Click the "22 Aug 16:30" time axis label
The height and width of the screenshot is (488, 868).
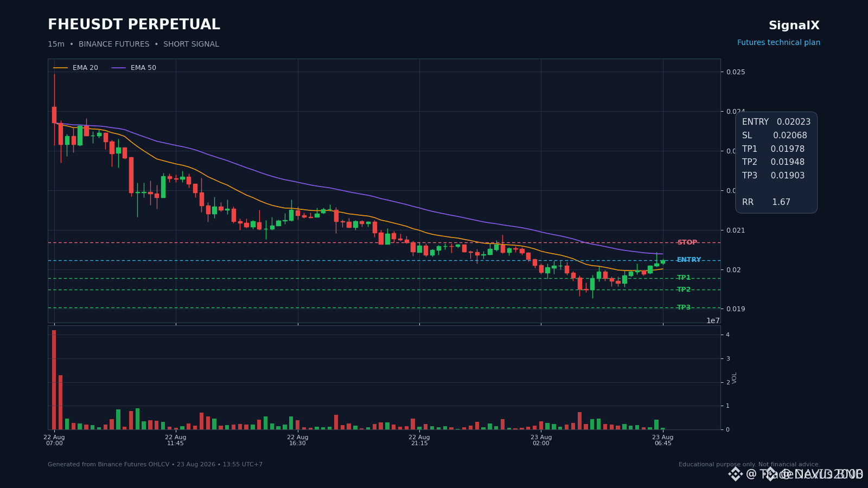pos(297,440)
